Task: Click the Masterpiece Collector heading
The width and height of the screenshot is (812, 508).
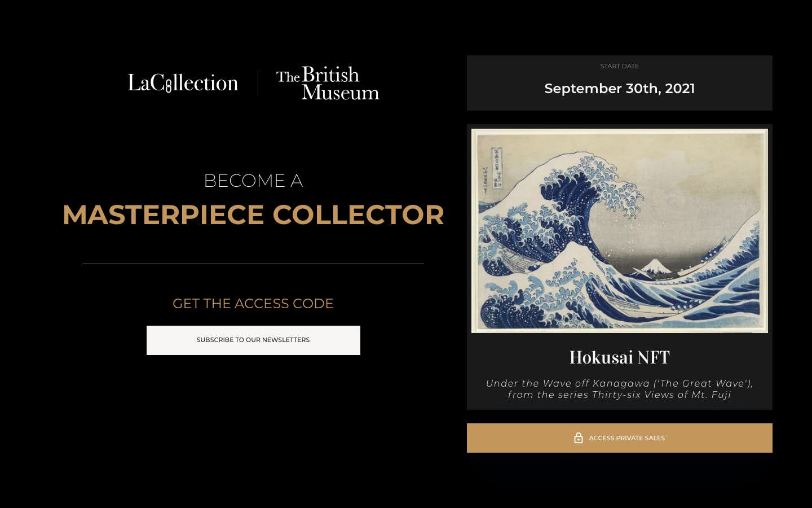Action: (253, 214)
